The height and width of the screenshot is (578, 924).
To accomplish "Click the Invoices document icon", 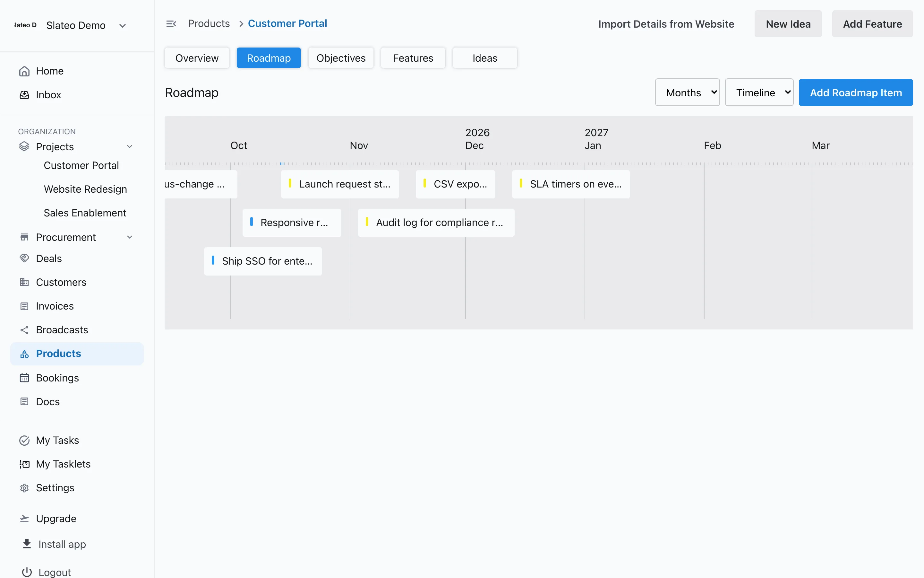I will [x=24, y=306].
